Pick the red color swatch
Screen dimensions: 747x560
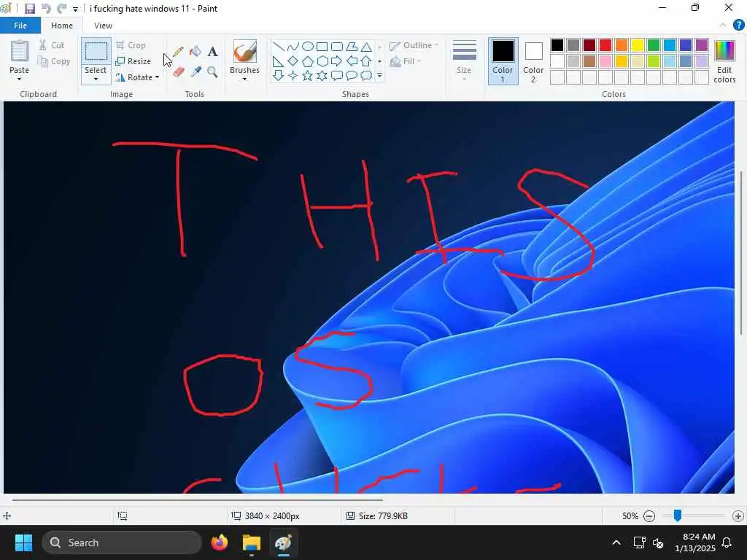(x=605, y=45)
